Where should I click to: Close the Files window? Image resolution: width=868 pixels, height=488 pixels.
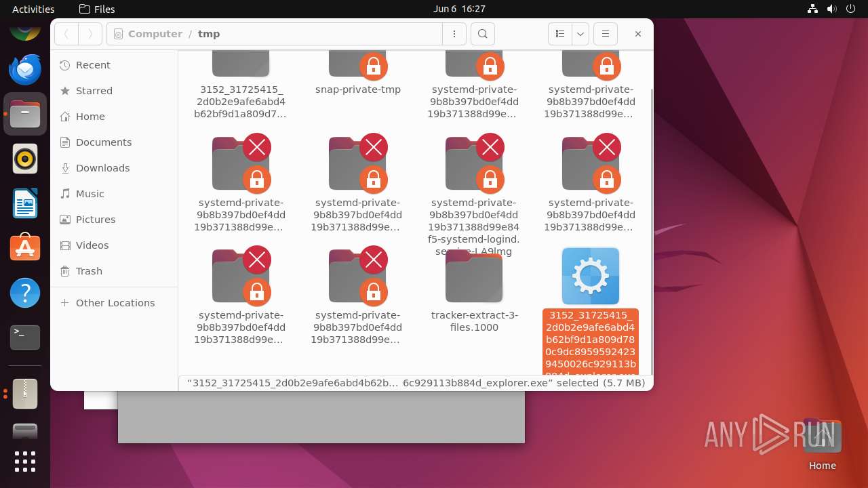637,34
